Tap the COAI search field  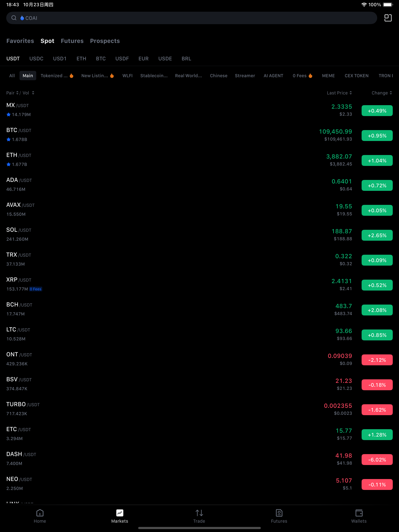[x=96, y=18]
